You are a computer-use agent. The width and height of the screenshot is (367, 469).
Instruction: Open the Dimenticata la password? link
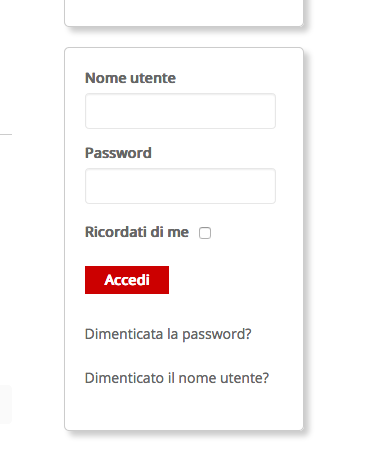(x=168, y=334)
